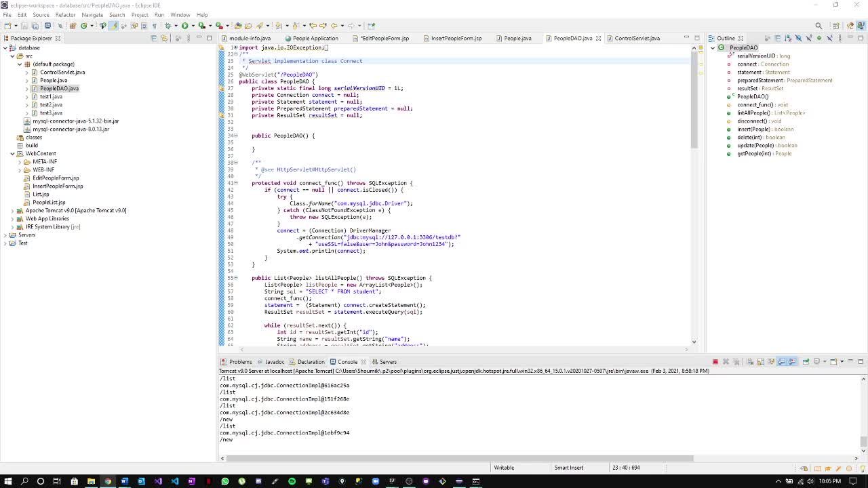Click the Open Type toolbar icon
The height and width of the screenshot is (488, 868).
pos(237,26)
